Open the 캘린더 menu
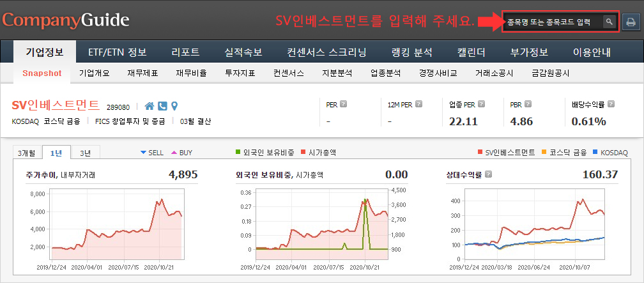 coord(471,52)
